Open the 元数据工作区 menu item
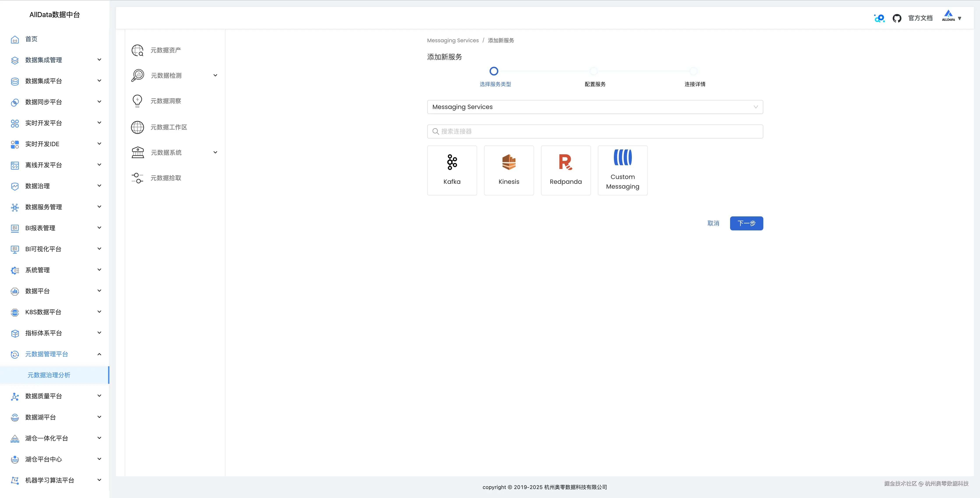Screen dimensions: 980x498 point(169,127)
